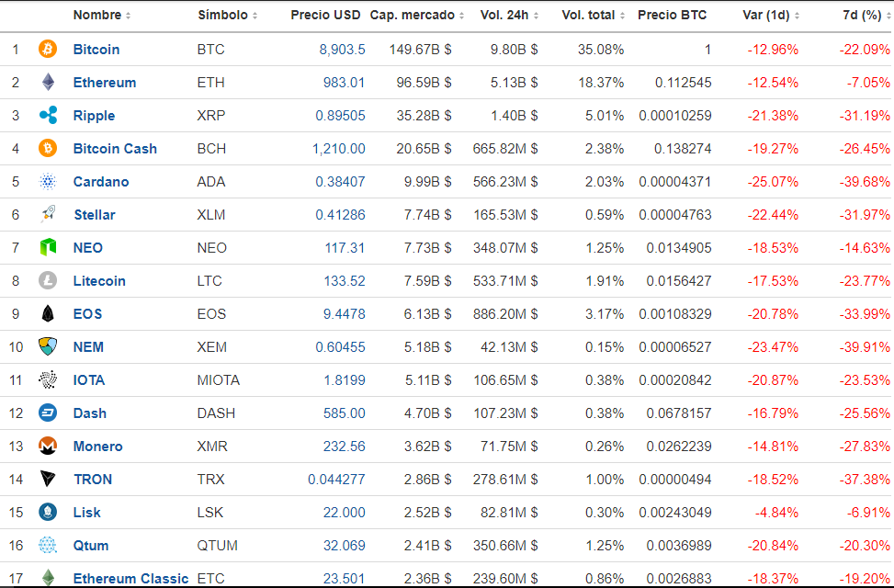Viewport: 894px width, 588px height.
Task: Click Lisk daily change -4.84%
Action: (x=776, y=513)
